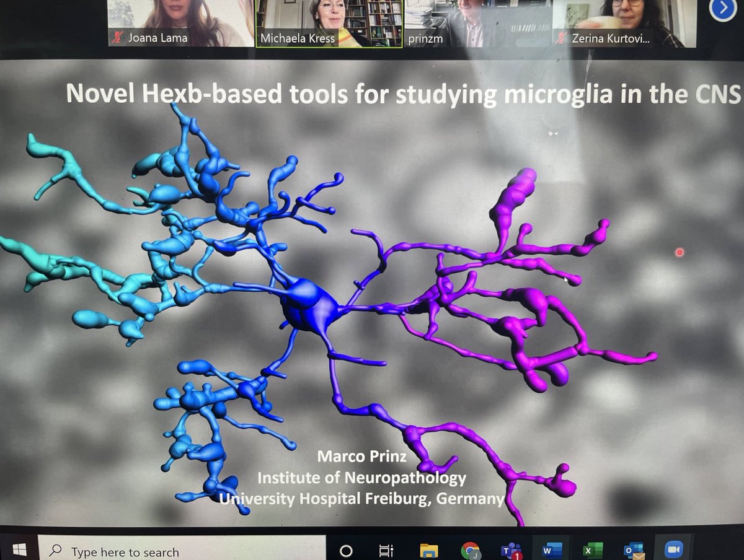Image resolution: width=744 pixels, height=560 pixels.
Task: Click 'University Hospital Freiburg, Germany' text
Action: [x=361, y=498]
